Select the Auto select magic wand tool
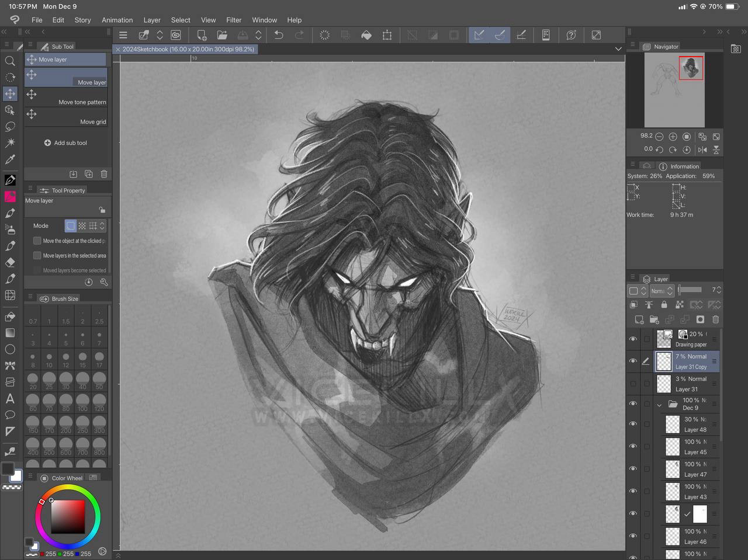Screen dimensions: 748x560 click(x=10, y=142)
